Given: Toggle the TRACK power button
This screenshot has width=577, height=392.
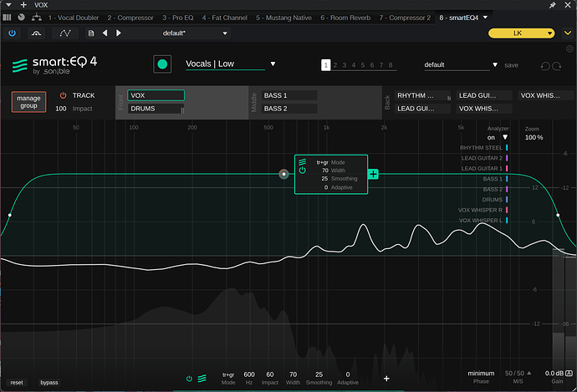Looking at the screenshot, I should tap(63, 95).
